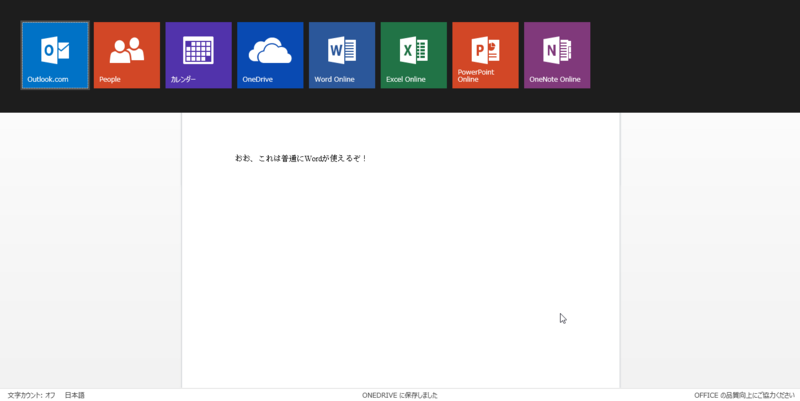800x401 pixels.
Task: Launch the Excel Online tile
Action: point(414,55)
